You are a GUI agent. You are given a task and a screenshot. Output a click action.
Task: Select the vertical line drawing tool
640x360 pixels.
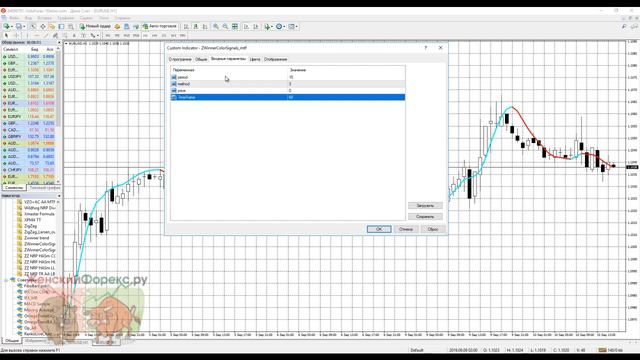[x=27, y=36]
